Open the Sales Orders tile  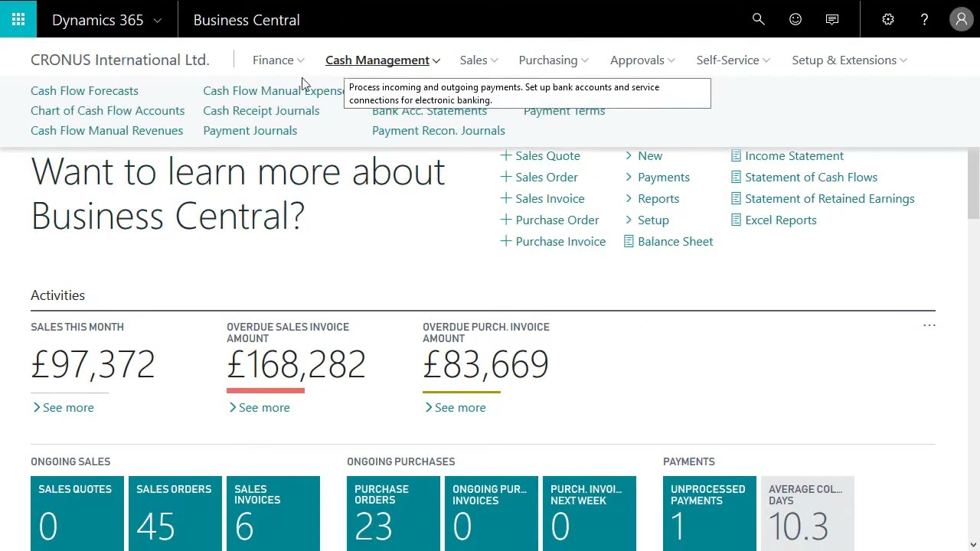175,514
